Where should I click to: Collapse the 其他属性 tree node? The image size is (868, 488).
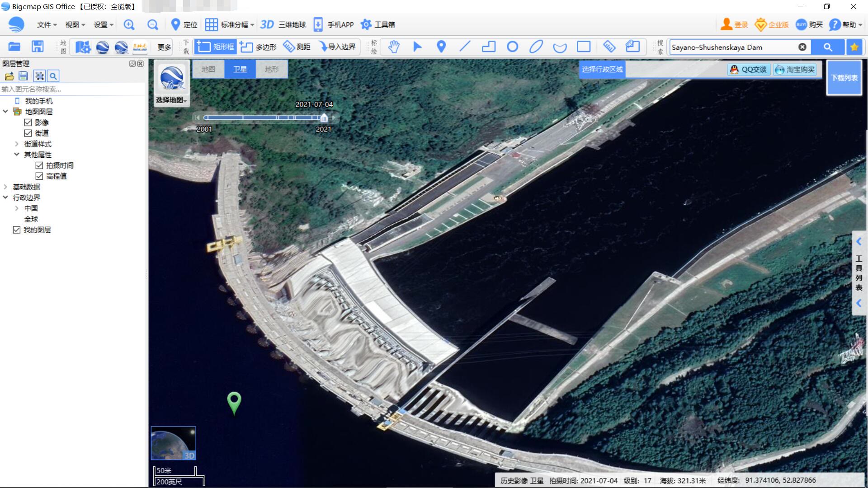17,155
